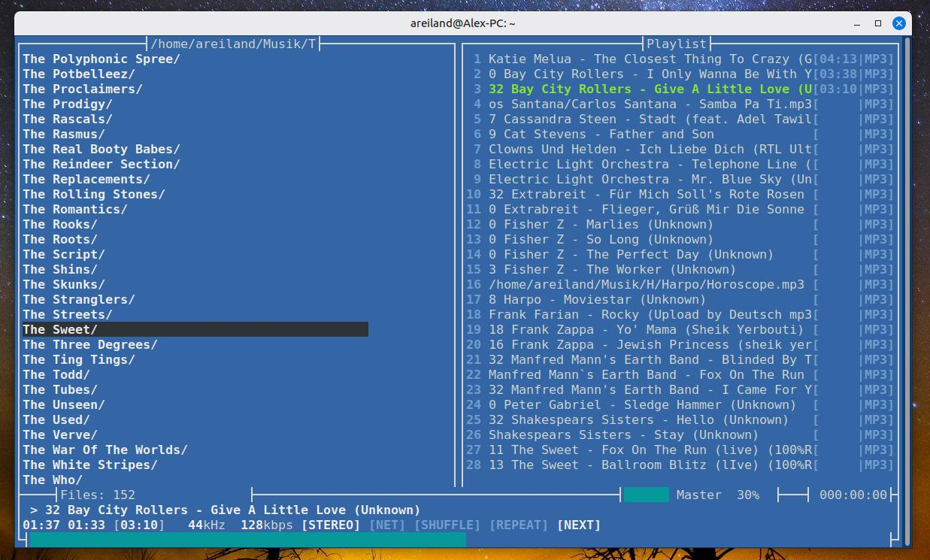Open The Potbelleez/ folder
The image size is (930, 560).
[79, 74]
